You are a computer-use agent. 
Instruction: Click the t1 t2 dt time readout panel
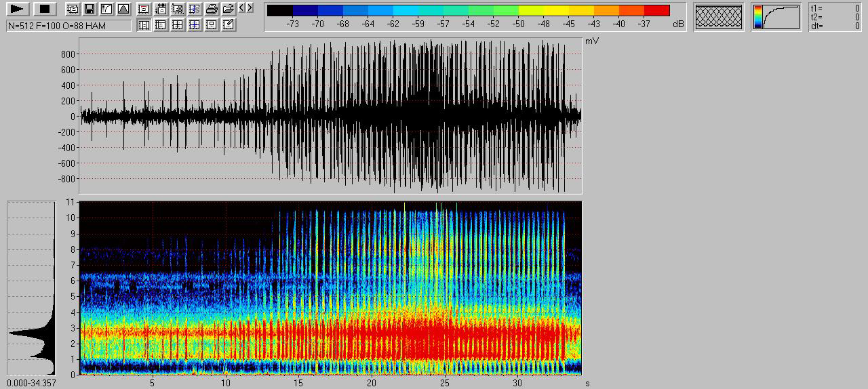[836, 17]
